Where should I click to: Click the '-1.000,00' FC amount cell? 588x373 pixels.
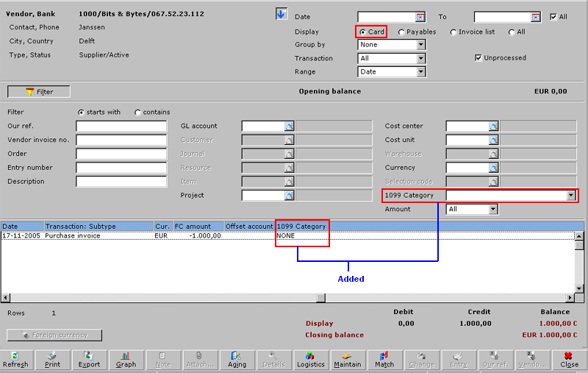tap(205, 236)
